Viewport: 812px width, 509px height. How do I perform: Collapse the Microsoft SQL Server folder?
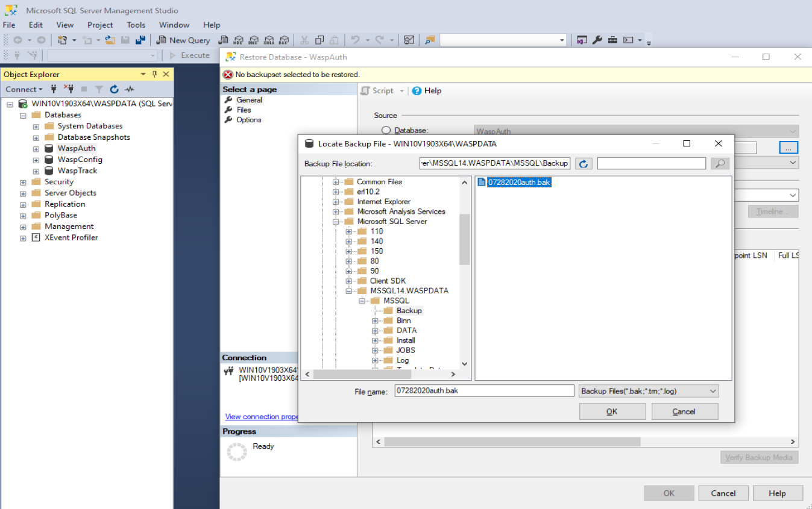click(x=336, y=222)
